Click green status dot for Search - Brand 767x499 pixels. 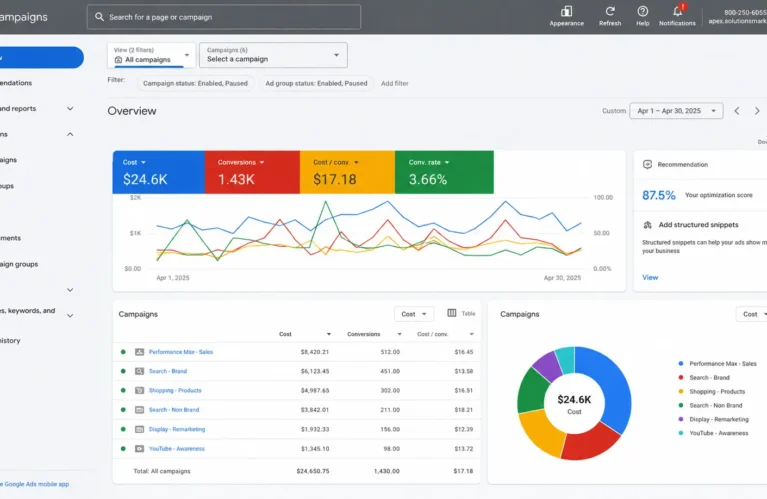click(x=123, y=371)
